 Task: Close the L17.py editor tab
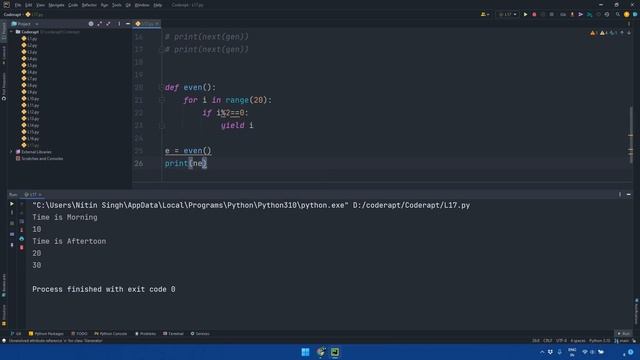point(157,24)
